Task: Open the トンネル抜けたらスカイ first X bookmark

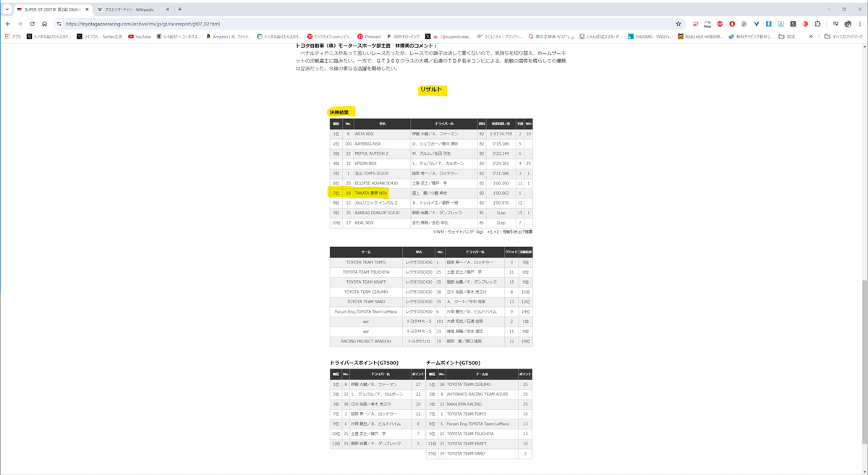Action: tap(49, 36)
